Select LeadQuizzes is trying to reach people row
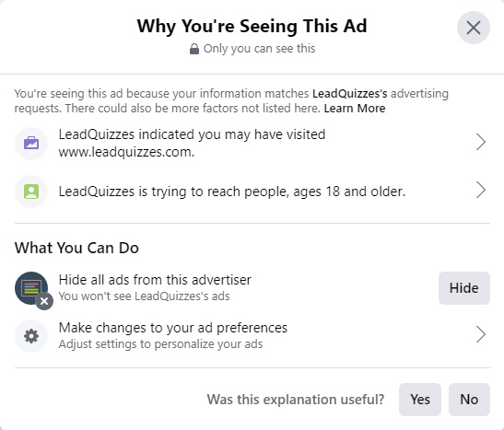This screenshot has height=430, width=504. pyautogui.click(x=252, y=192)
